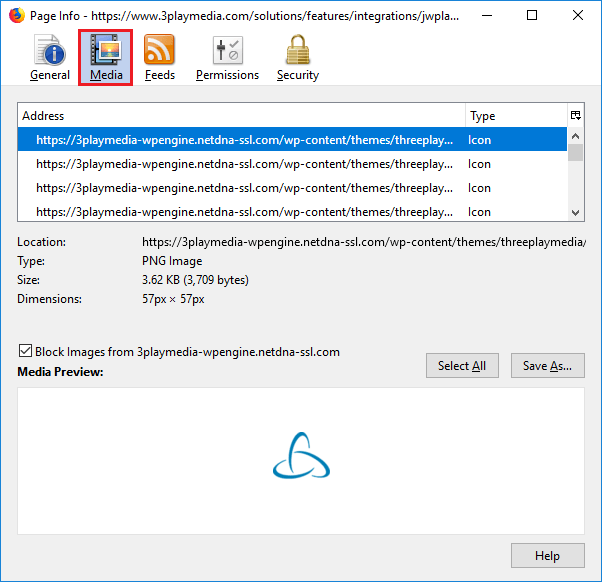Click the Save As... button
Image resolution: width=602 pixels, height=582 pixels.
coord(547,366)
